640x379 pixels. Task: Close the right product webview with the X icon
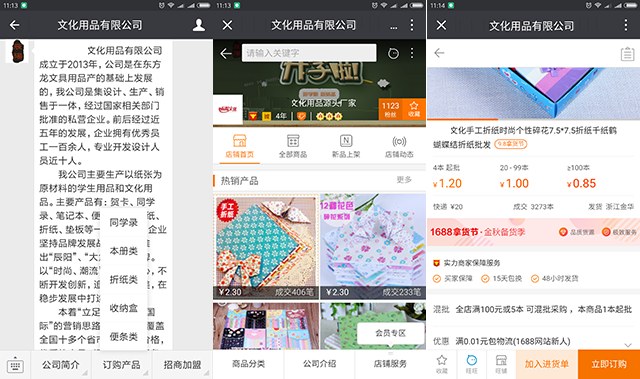[441, 25]
